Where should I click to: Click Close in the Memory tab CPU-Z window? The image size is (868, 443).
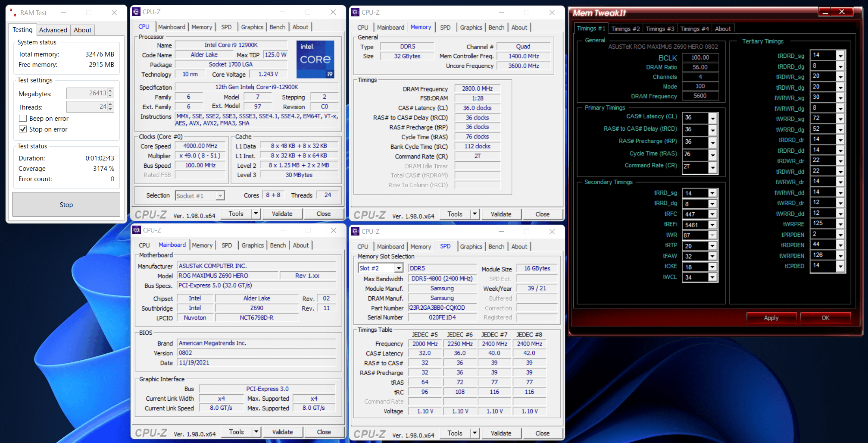tap(542, 214)
